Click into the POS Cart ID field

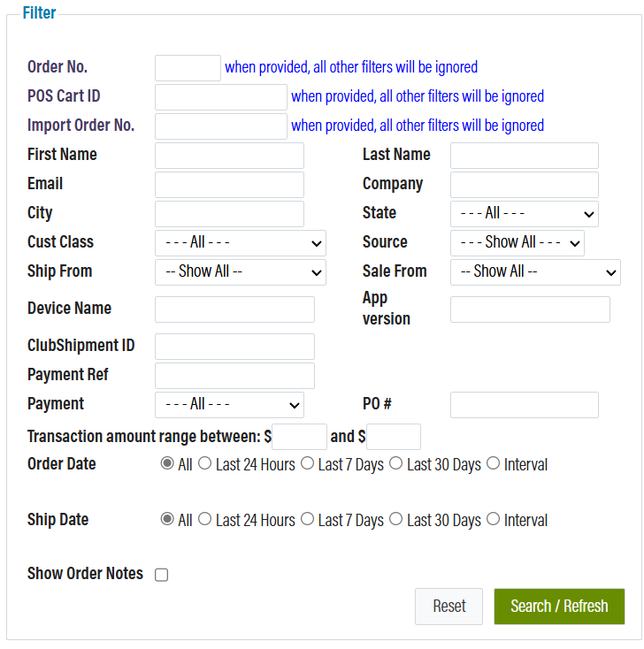tap(220, 97)
